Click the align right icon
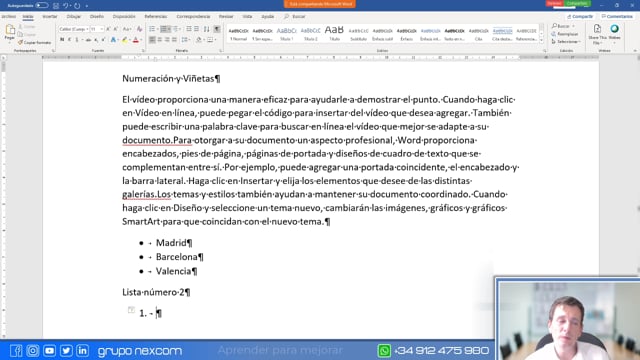The height and width of the screenshot is (360, 640). [167, 40]
